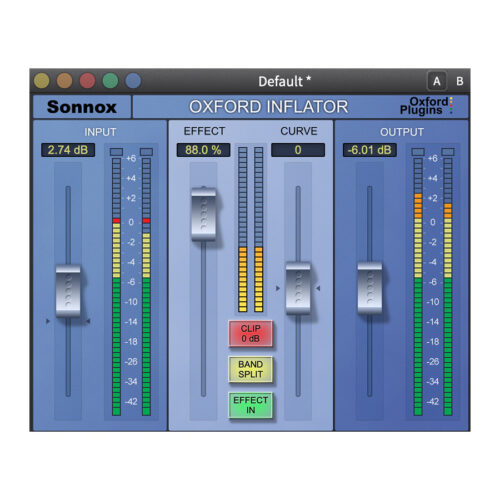Viewport: 500px width, 500px height.
Task: Click the left arrow marker beside INPUT fader
Action: click(48, 321)
